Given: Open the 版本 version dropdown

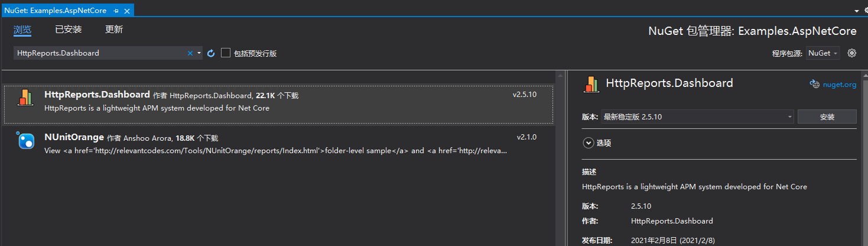Looking at the screenshot, I should point(697,117).
